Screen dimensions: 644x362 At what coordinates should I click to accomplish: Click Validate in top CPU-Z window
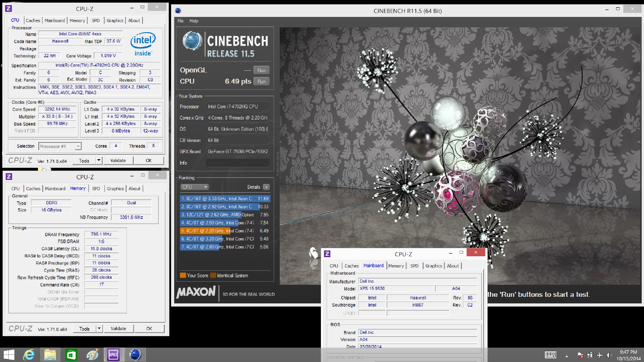[x=118, y=160]
